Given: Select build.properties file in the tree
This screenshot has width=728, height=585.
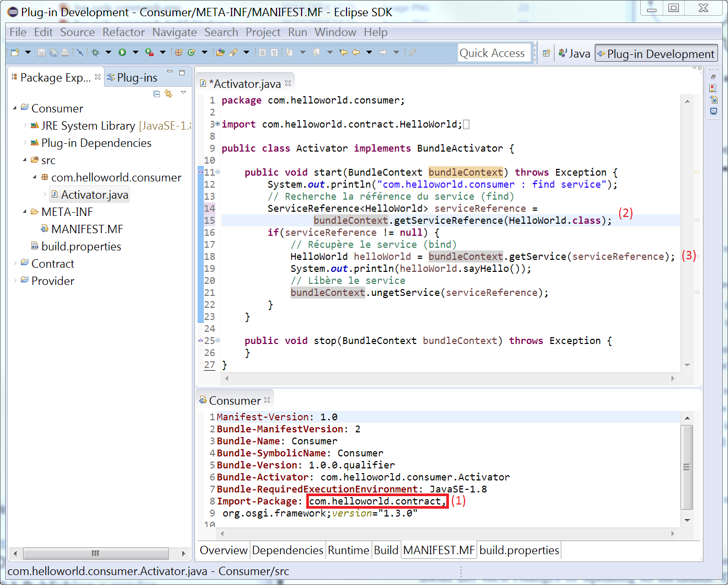Looking at the screenshot, I should [76, 246].
